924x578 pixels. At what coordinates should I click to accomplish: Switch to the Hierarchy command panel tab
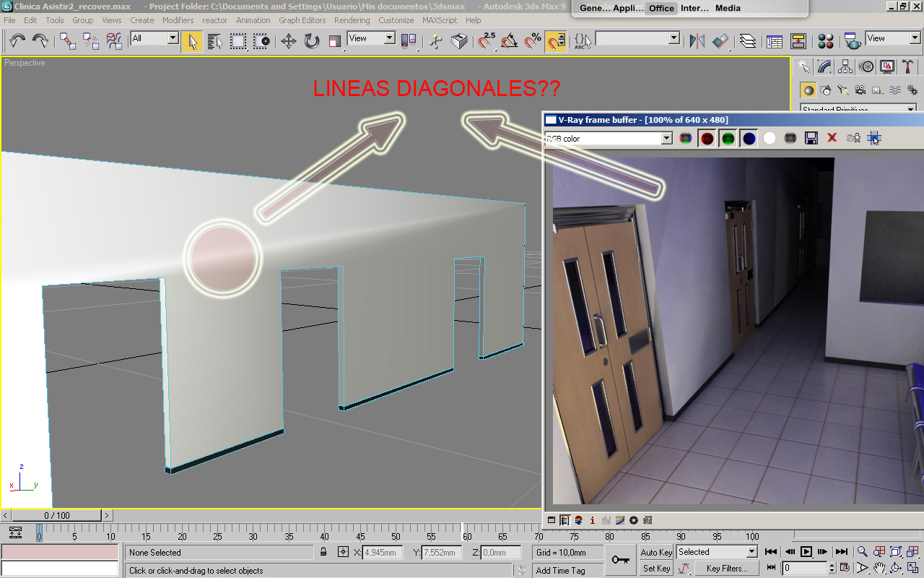coord(845,67)
